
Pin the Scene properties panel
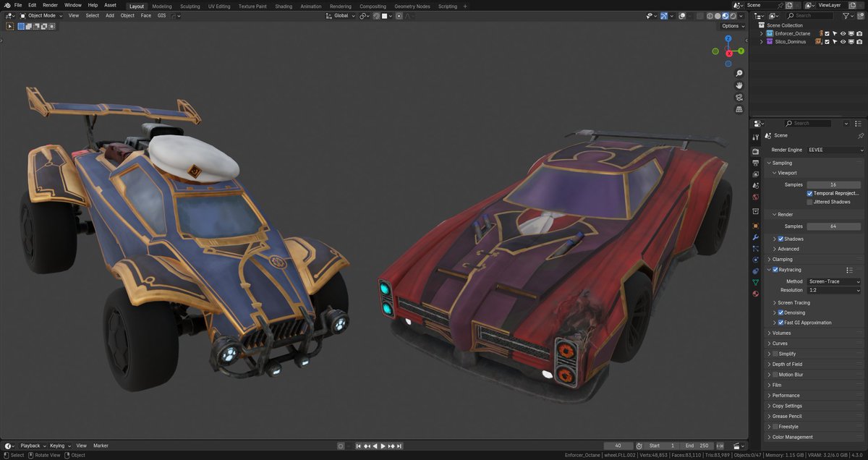coord(861,136)
